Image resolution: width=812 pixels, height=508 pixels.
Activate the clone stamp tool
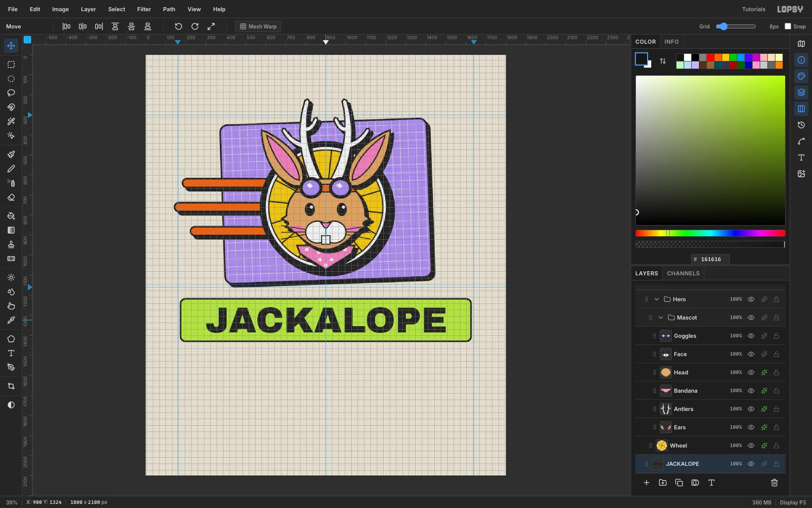pyautogui.click(x=11, y=244)
